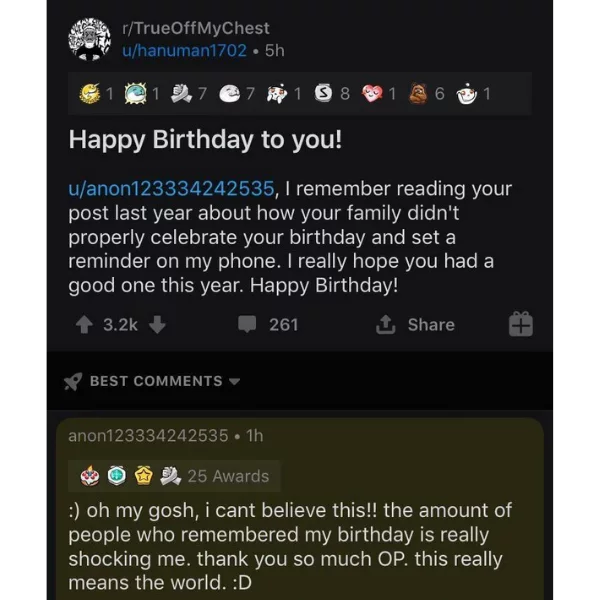Select the red heart award icon
This screenshot has width=600, height=600.
(x=372, y=94)
